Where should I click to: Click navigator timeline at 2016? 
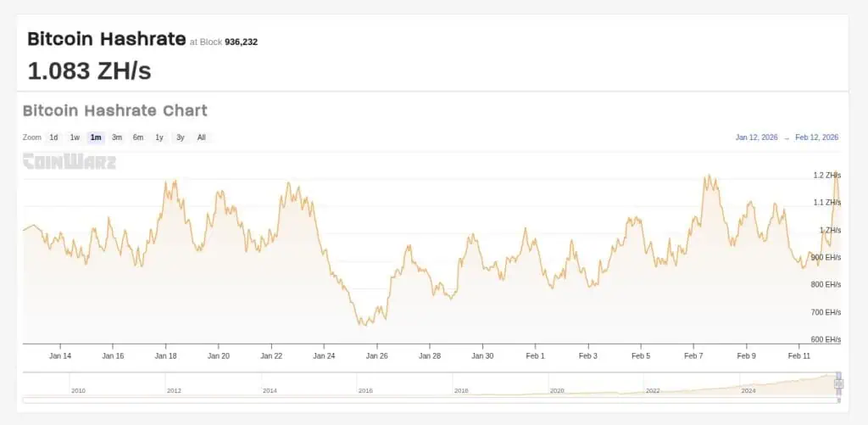click(x=365, y=390)
